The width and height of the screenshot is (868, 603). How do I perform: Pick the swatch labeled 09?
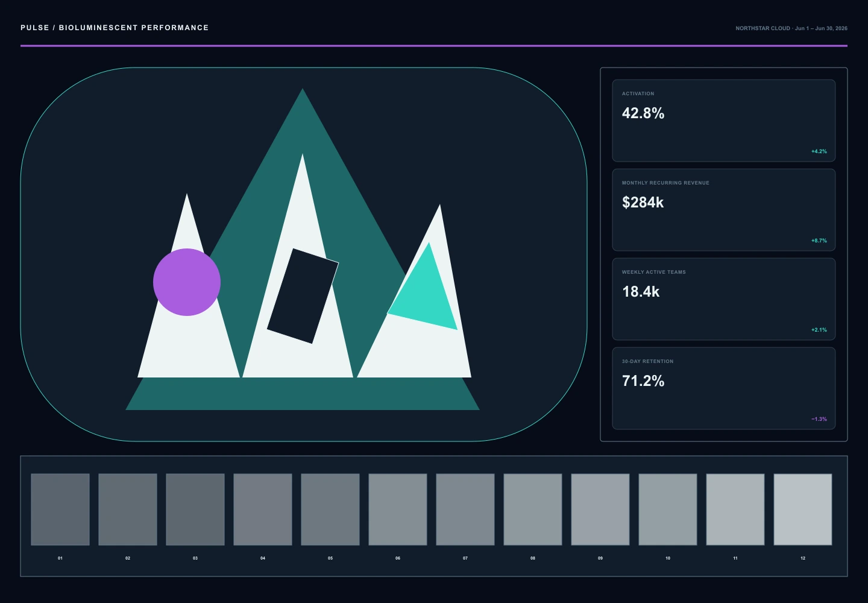click(600, 510)
